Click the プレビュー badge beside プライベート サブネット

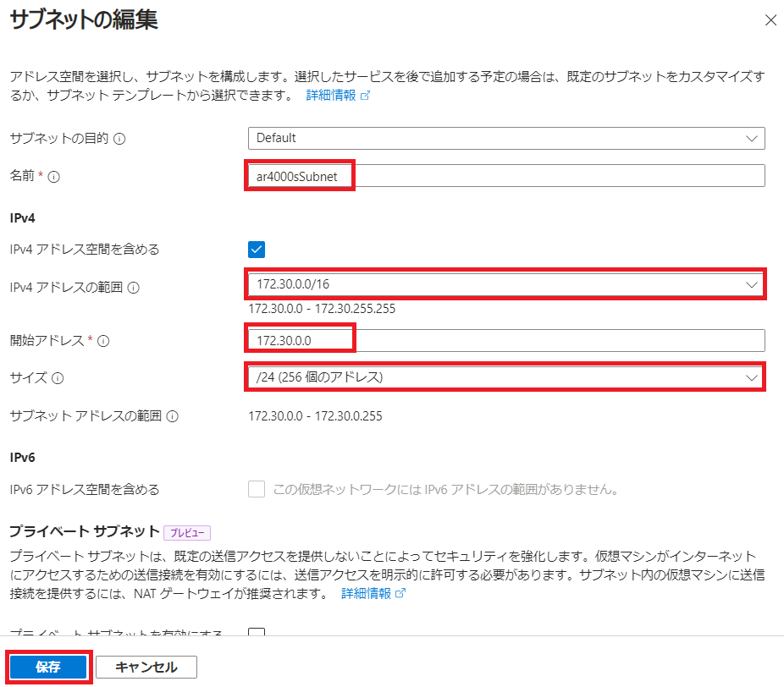click(x=186, y=532)
